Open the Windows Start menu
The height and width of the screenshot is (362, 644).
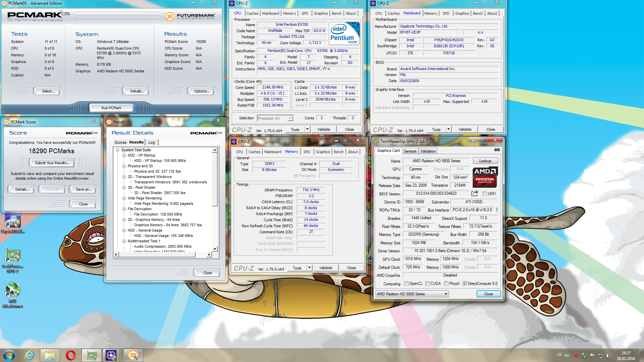pos(9,355)
